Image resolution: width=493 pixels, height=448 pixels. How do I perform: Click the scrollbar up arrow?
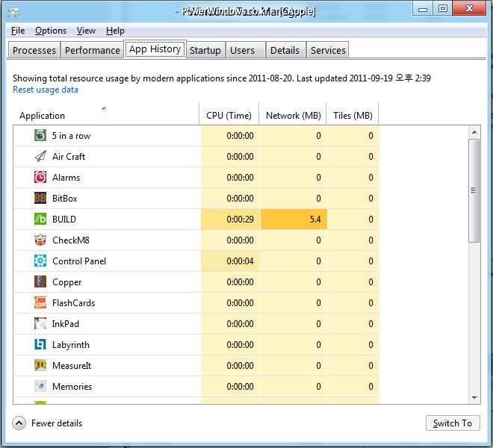point(474,132)
